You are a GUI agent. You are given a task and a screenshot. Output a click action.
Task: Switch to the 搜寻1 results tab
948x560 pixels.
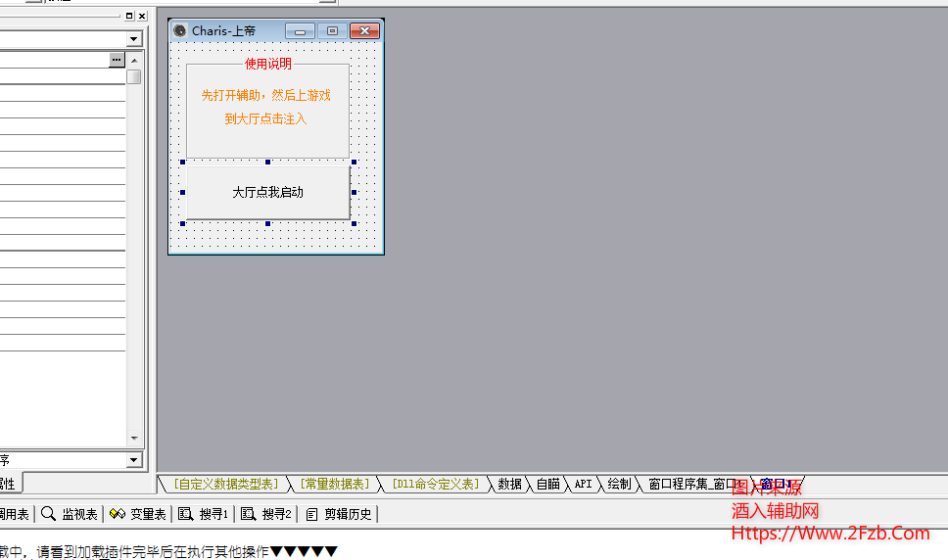(204, 514)
